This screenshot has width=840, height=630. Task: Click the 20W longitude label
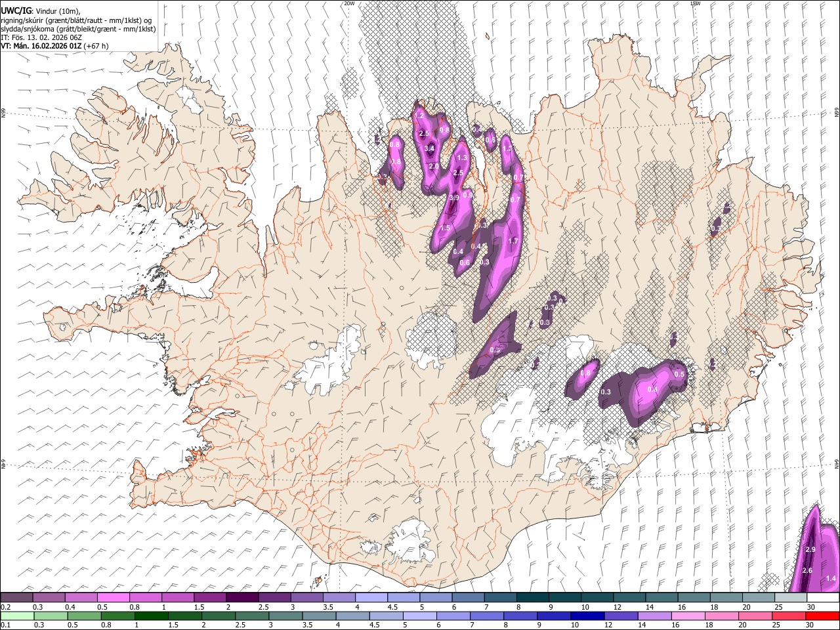pos(349,3)
